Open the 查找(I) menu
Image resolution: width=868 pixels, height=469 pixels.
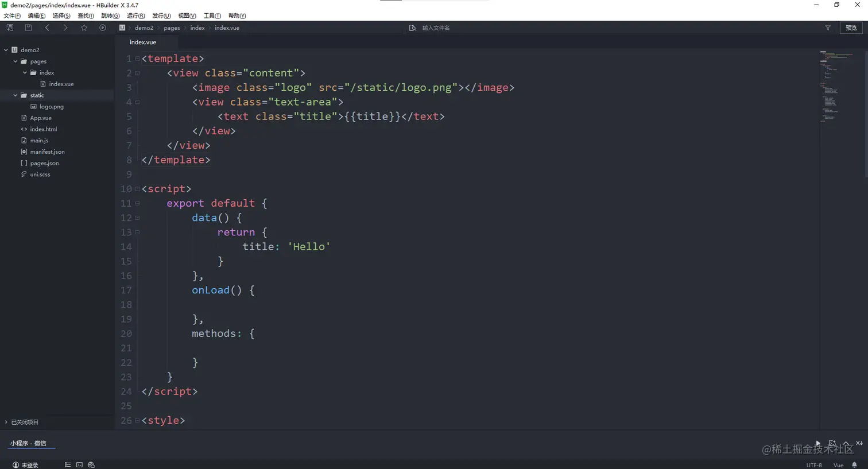pyautogui.click(x=86, y=15)
